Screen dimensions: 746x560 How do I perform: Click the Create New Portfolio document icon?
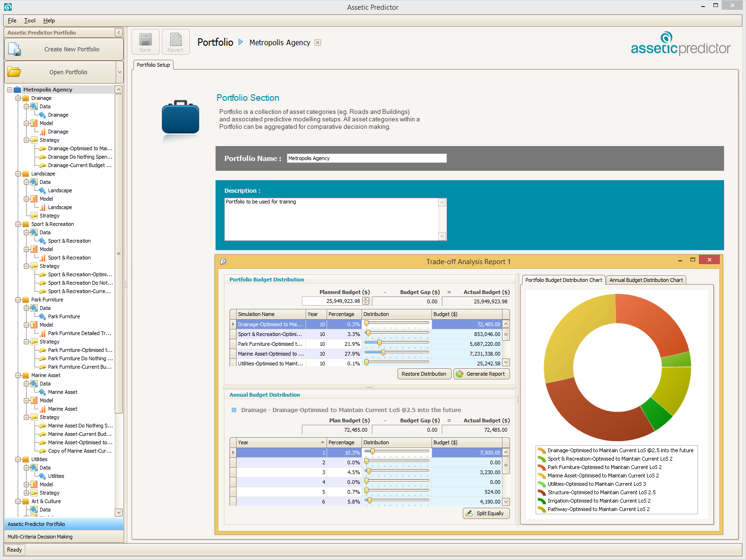coord(14,49)
